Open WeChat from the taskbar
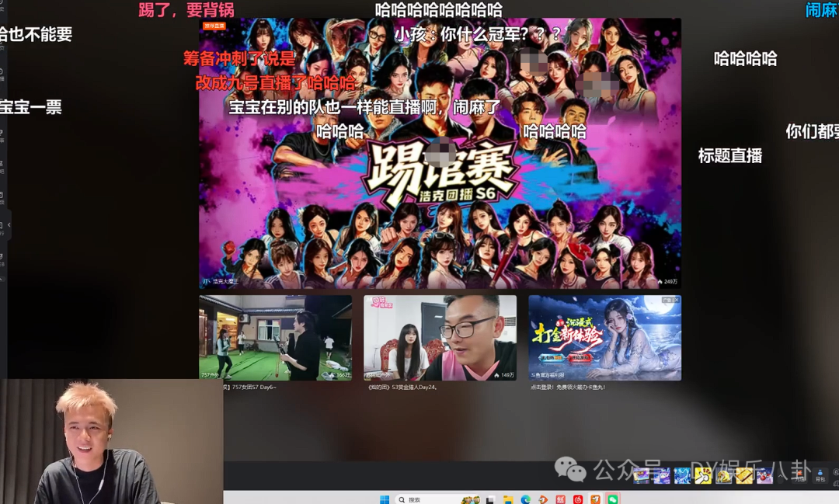This screenshot has height=504, width=839. tap(613, 499)
